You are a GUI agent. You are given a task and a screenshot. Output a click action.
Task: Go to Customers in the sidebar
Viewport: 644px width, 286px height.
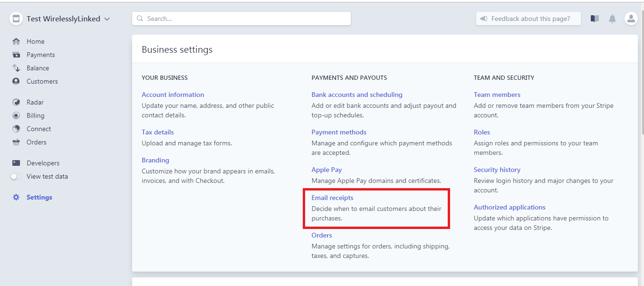[x=42, y=81]
